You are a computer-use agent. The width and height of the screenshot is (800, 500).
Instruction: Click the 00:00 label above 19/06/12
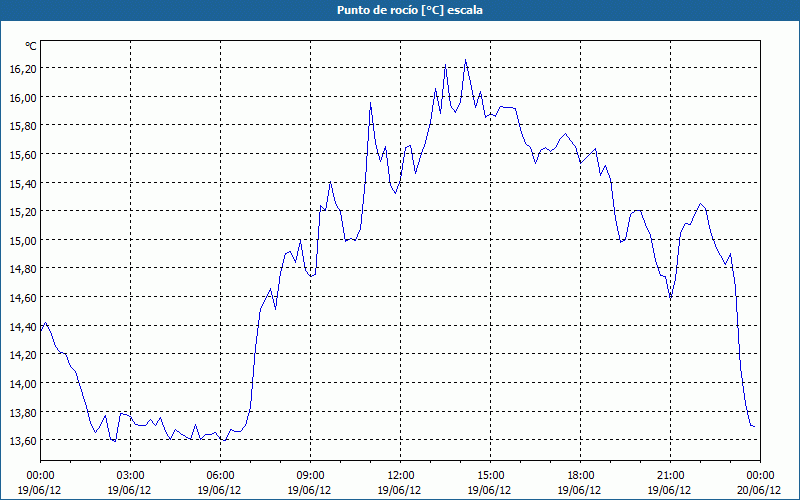(x=40, y=476)
